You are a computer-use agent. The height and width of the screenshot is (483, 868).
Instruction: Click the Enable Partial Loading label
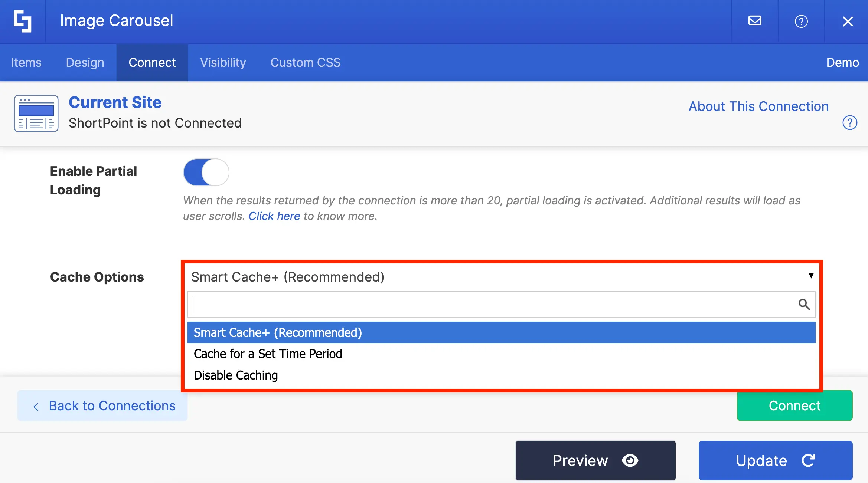94,180
